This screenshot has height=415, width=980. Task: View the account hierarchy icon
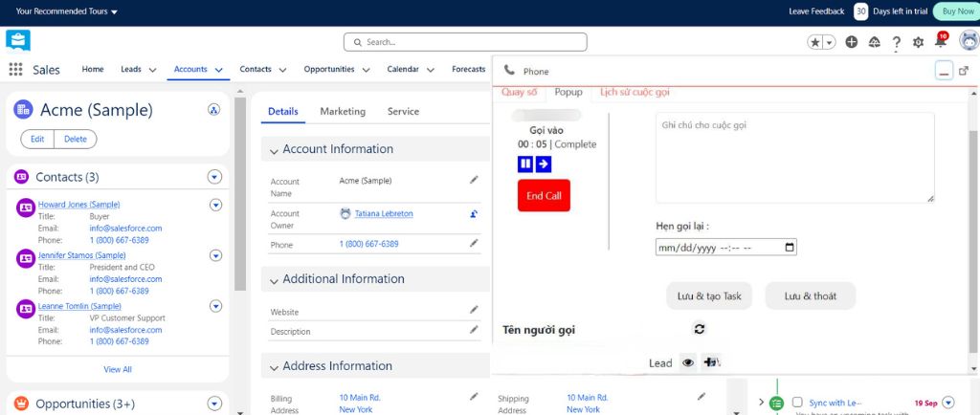point(213,110)
